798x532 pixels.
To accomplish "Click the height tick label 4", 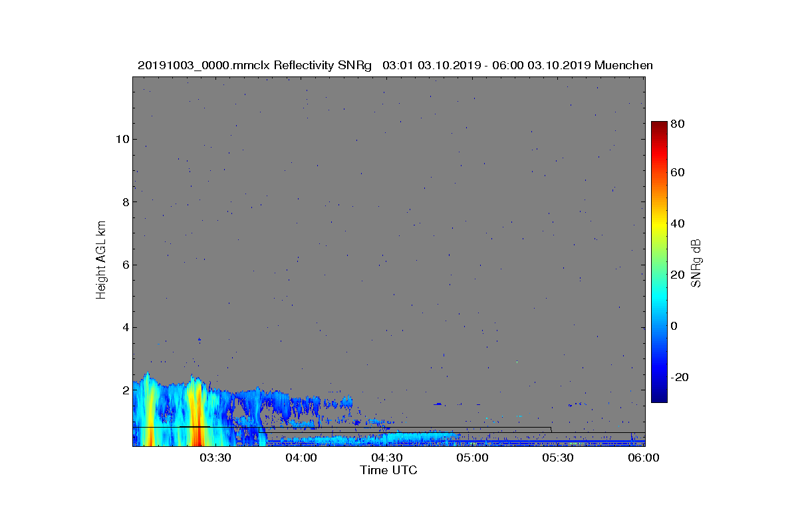I will [x=124, y=327].
